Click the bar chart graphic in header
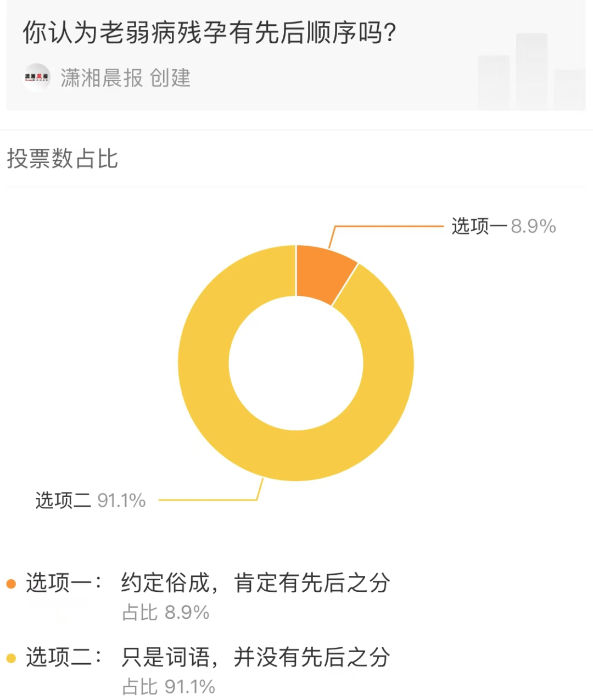The width and height of the screenshot is (593, 700). click(x=531, y=72)
